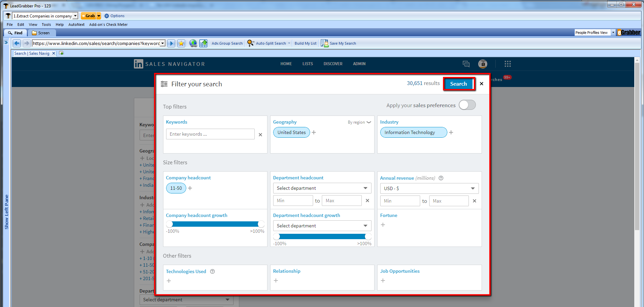Click the LinkedIn 'in' logo

(x=138, y=64)
